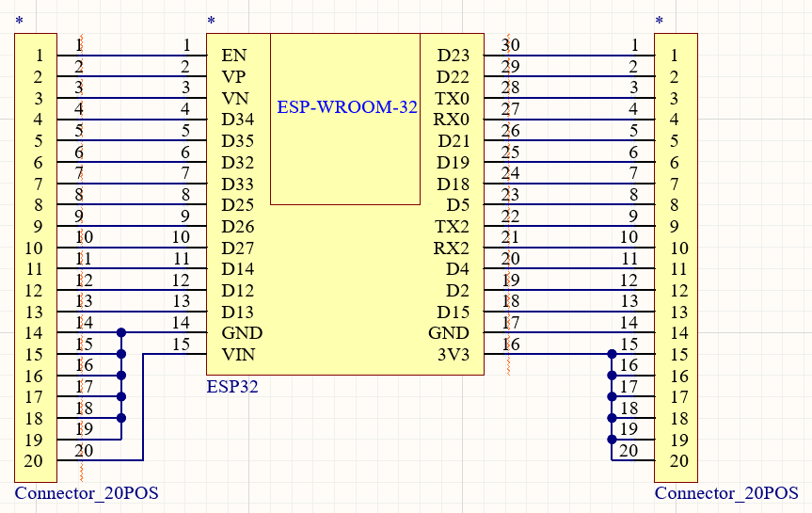The width and height of the screenshot is (812, 513).
Task: Select the RX2 pin label
Action: coord(452,248)
